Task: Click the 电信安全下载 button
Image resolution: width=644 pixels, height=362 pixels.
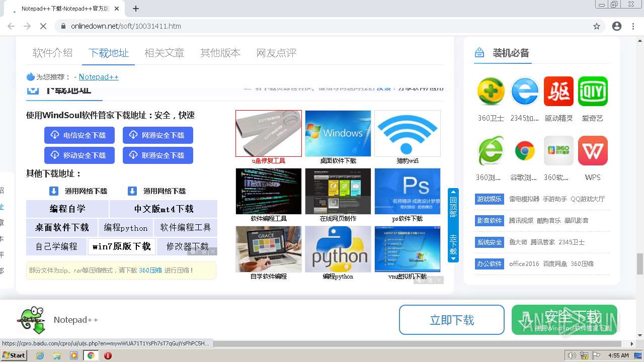Action: 79,135
